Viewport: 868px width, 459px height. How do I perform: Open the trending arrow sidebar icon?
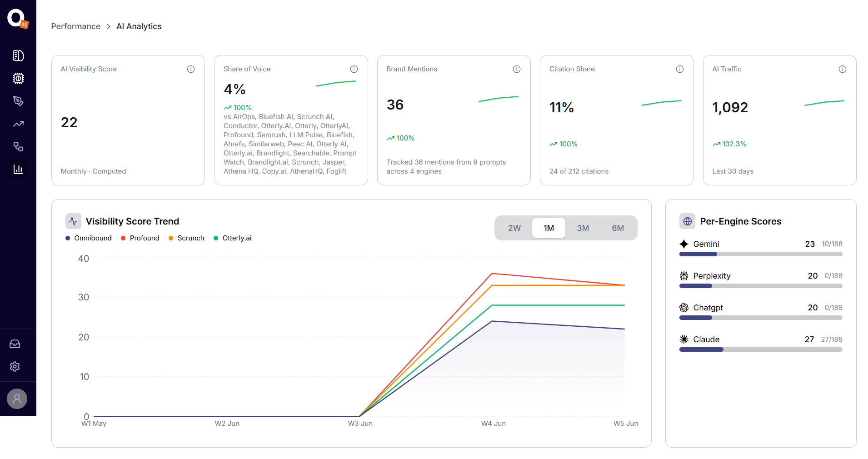click(18, 124)
